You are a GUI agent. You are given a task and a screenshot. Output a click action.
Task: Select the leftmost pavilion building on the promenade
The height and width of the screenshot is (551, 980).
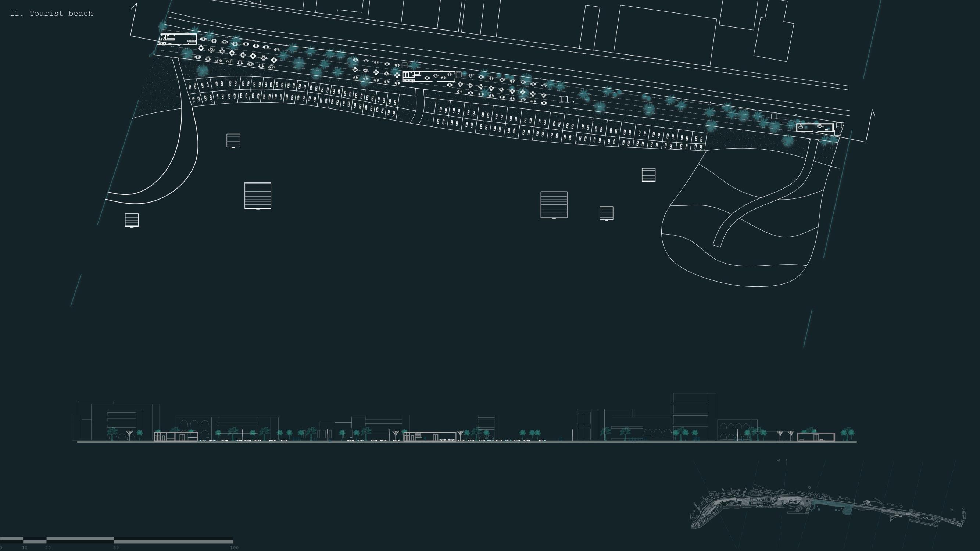click(178, 39)
